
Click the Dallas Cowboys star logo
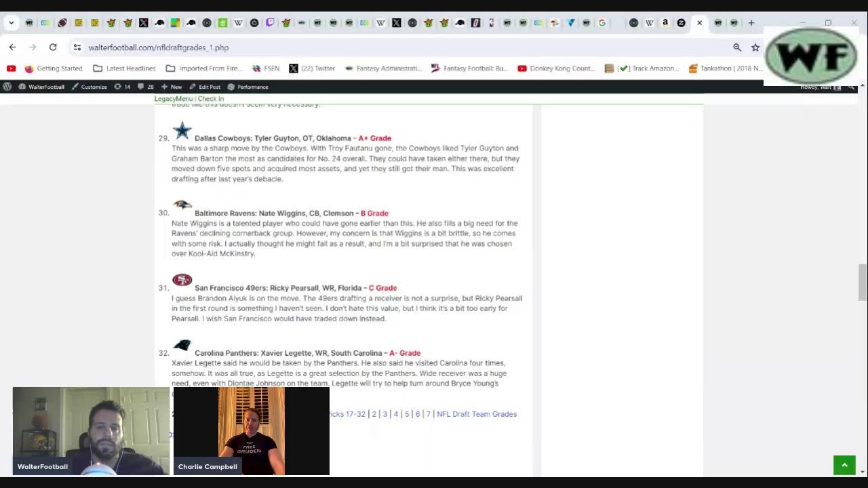[x=182, y=130]
